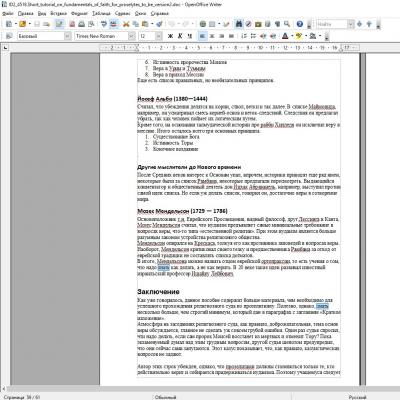
Task: Click Export as PDF icon
Action: [72, 24]
